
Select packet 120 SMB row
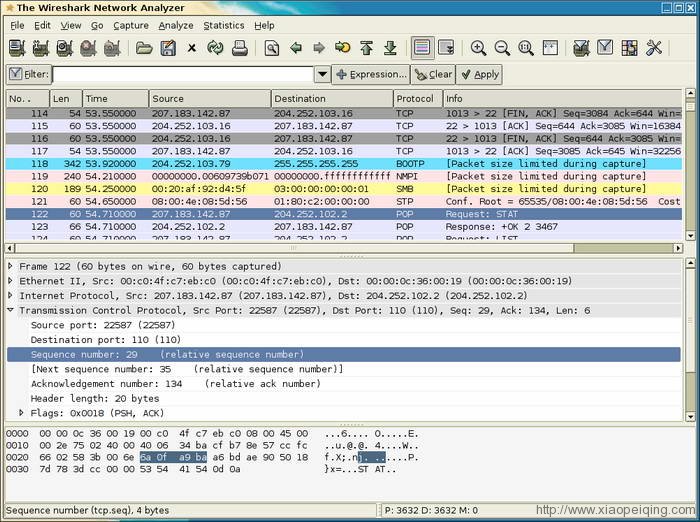tap(344, 189)
